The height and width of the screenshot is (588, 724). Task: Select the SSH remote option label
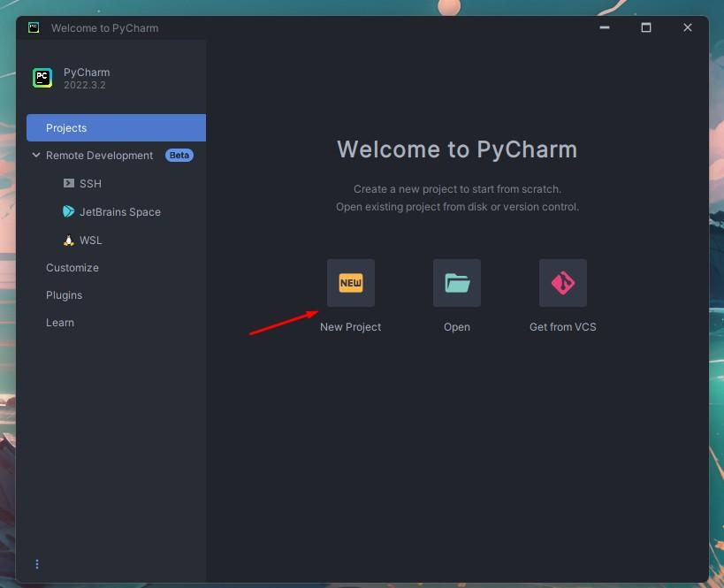pos(90,183)
